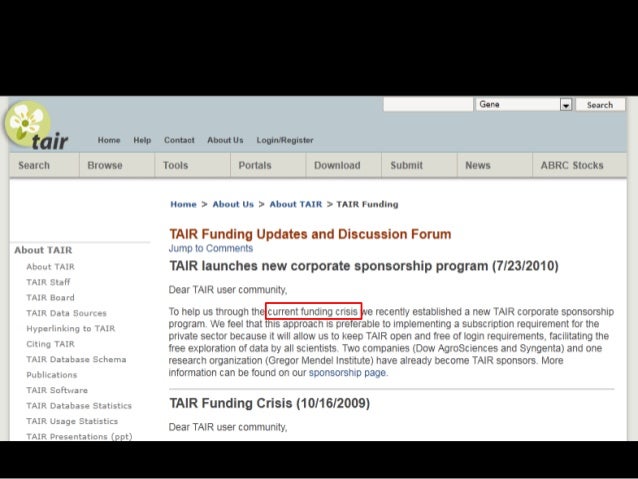Click the TAIR Funding Crisis (10/16/2009) heading
Viewport: 638px width, 479px height.
(x=269, y=403)
